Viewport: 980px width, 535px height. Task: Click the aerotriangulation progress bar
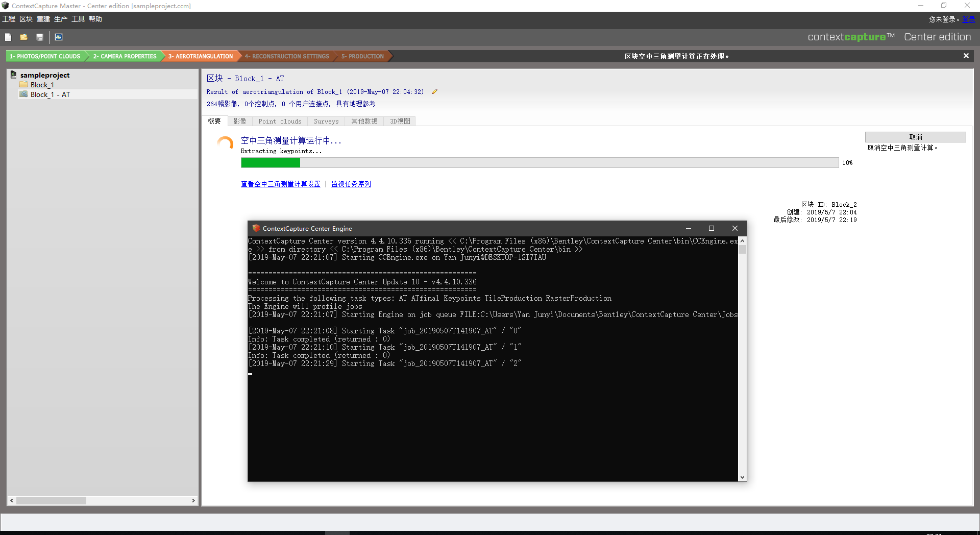click(x=540, y=163)
